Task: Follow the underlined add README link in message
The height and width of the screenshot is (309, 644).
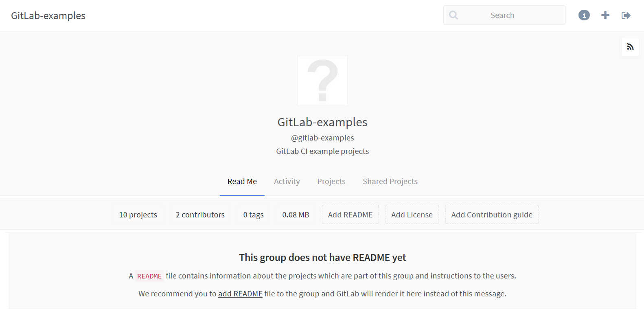Action: pyautogui.click(x=240, y=294)
